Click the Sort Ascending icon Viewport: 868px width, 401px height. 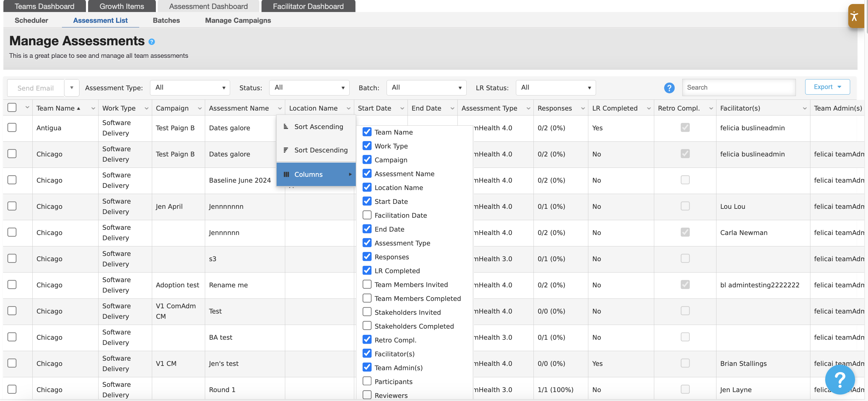pyautogui.click(x=286, y=127)
